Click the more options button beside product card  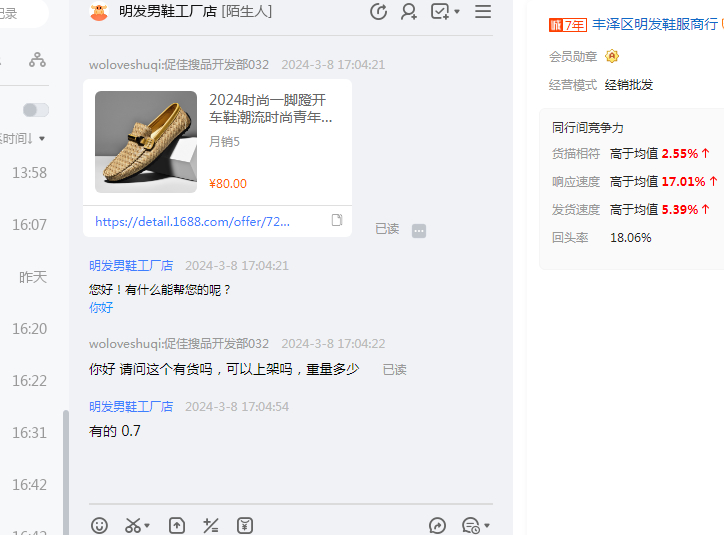click(419, 230)
